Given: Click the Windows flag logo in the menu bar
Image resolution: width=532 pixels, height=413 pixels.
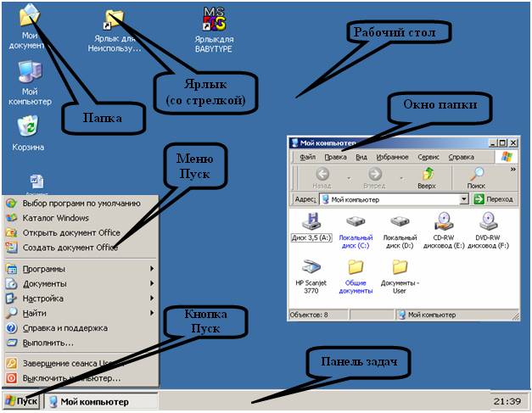Looking at the screenshot, I should coord(507,157).
